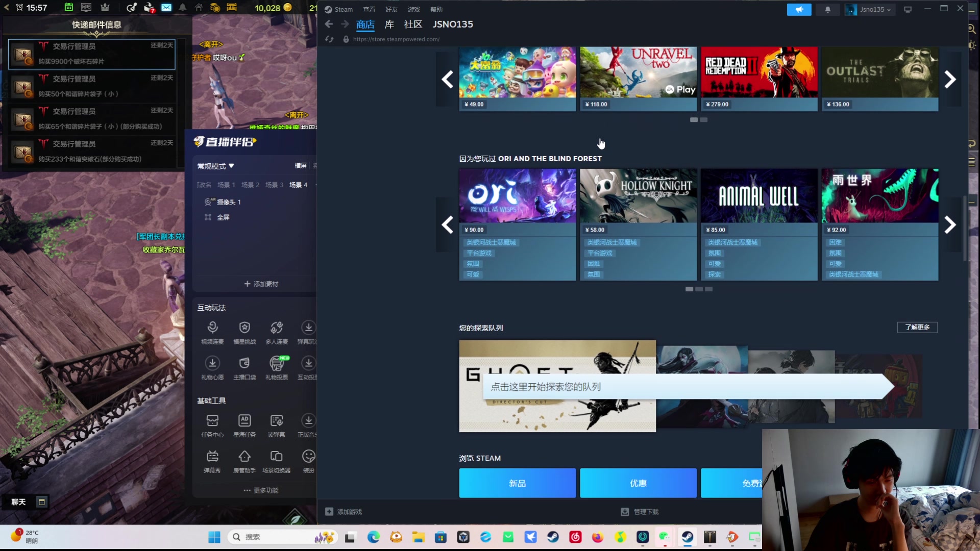Switch to Steam 社区 community tab
This screenshot has width=980, height=551.
pos(413,24)
